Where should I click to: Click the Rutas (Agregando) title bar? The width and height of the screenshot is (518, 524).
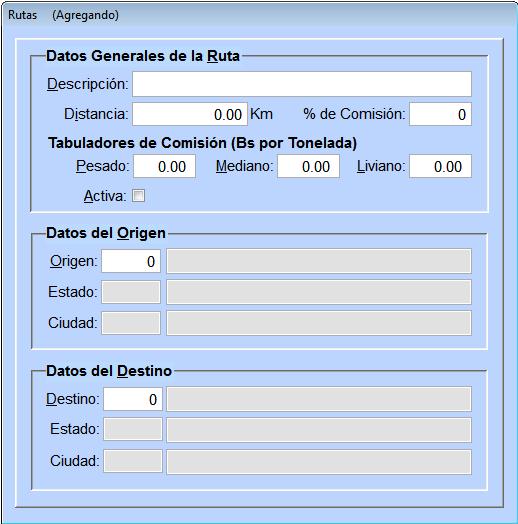click(x=259, y=15)
